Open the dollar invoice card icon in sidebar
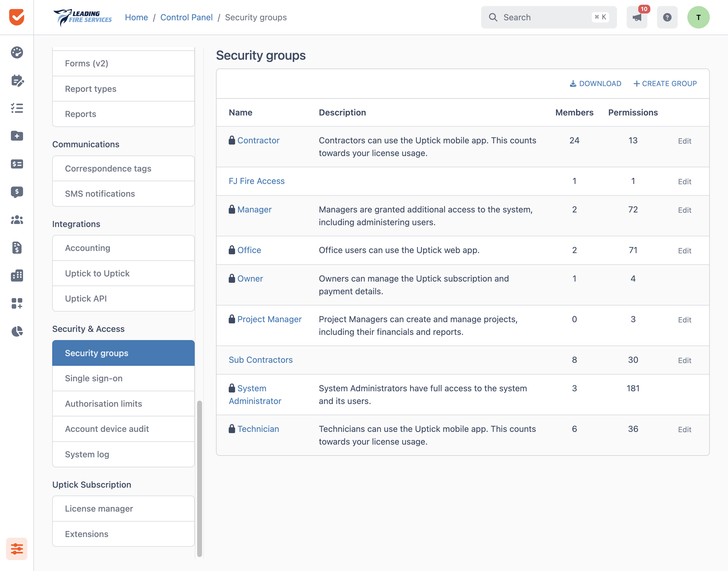The width and height of the screenshot is (728, 571). 17,164
